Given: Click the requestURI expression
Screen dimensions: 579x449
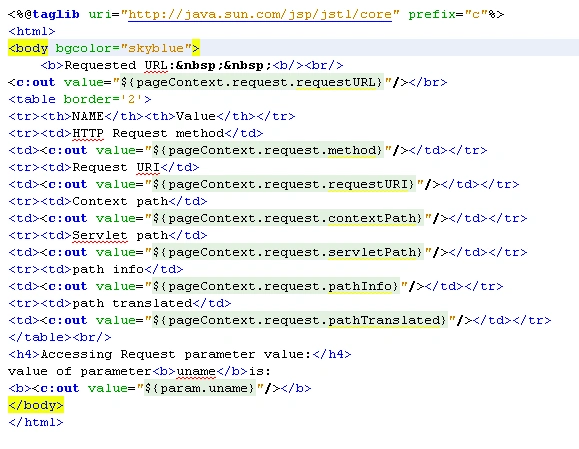Looking at the screenshot, I should [284, 184].
